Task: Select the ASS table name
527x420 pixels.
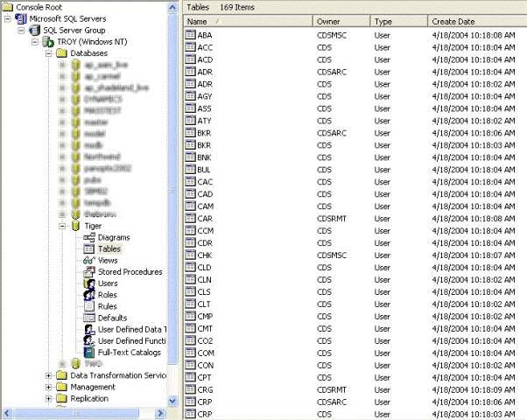Action: point(204,108)
